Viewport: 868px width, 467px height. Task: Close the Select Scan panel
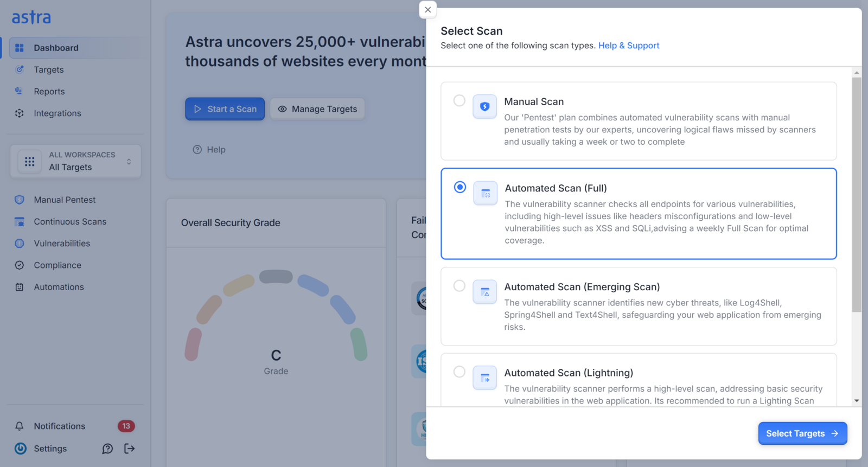point(428,10)
